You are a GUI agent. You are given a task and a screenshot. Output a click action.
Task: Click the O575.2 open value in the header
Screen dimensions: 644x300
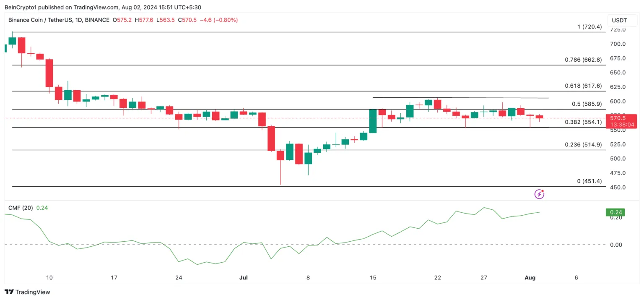pos(122,20)
